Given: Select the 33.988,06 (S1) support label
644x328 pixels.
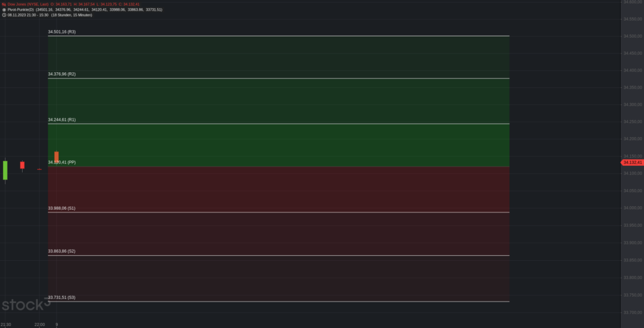Looking at the screenshot, I should (x=62, y=208).
